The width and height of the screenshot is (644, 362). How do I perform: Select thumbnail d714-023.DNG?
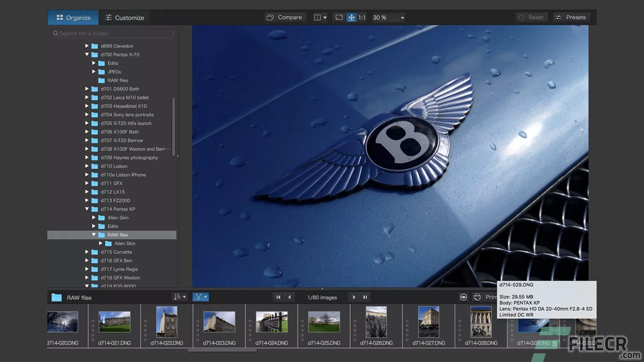click(x=219, y=322)
